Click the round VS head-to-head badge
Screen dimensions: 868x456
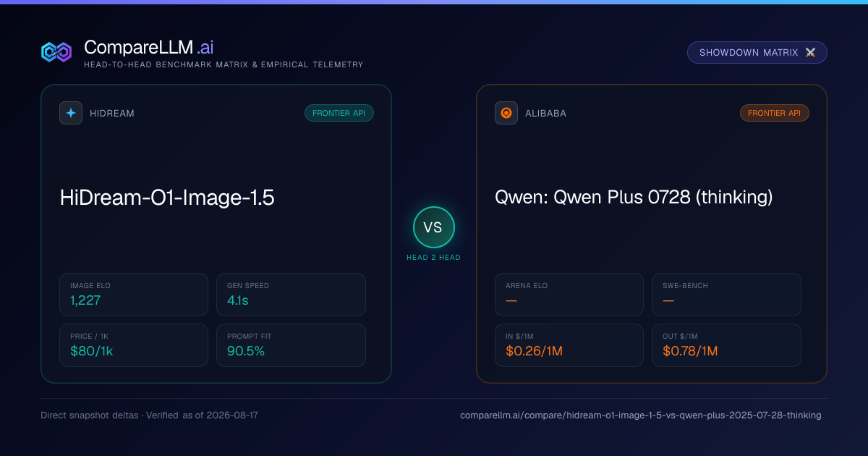pyautogui.click(x=433, y=227)
